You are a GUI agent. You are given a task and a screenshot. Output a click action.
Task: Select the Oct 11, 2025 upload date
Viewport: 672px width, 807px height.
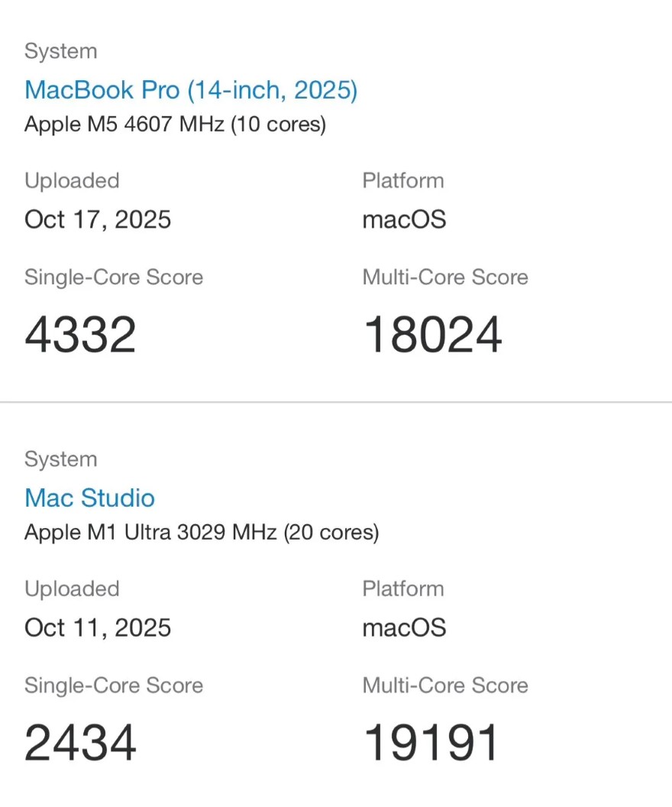click(98, 628)
